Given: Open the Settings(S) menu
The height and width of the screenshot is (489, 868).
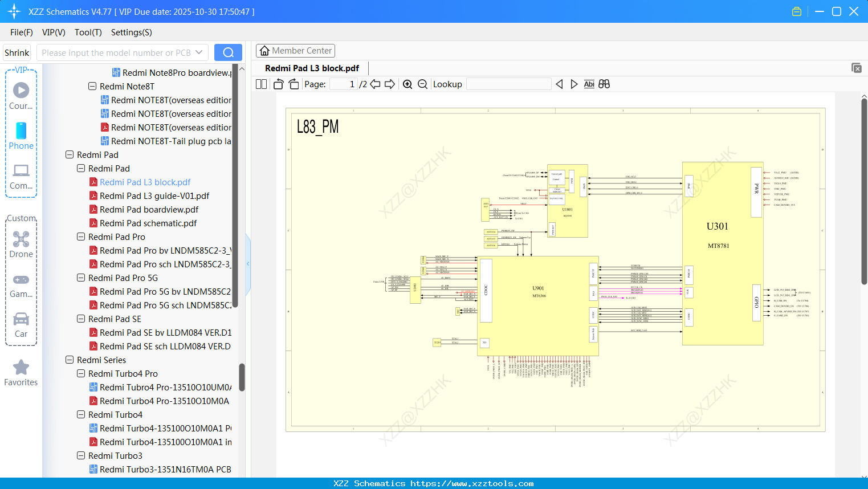Looking at the screenshot, I should coord(131,32).
